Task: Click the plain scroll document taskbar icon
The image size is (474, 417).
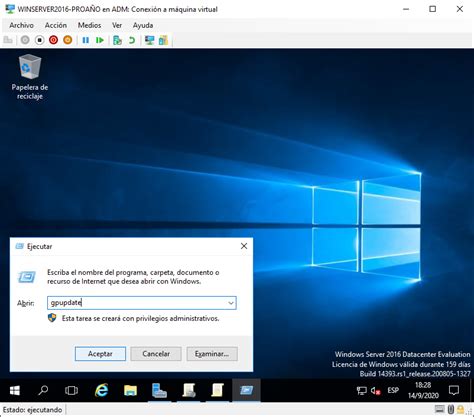Action: point(217,390)
